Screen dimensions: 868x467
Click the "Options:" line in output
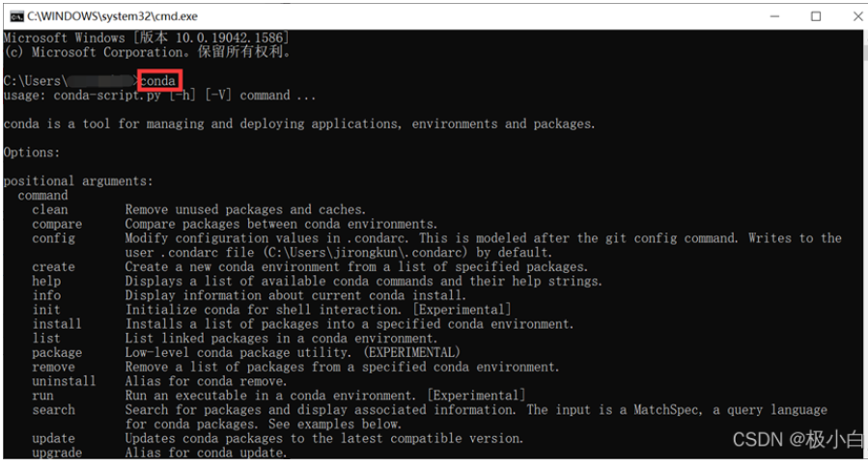pos(32,152)
